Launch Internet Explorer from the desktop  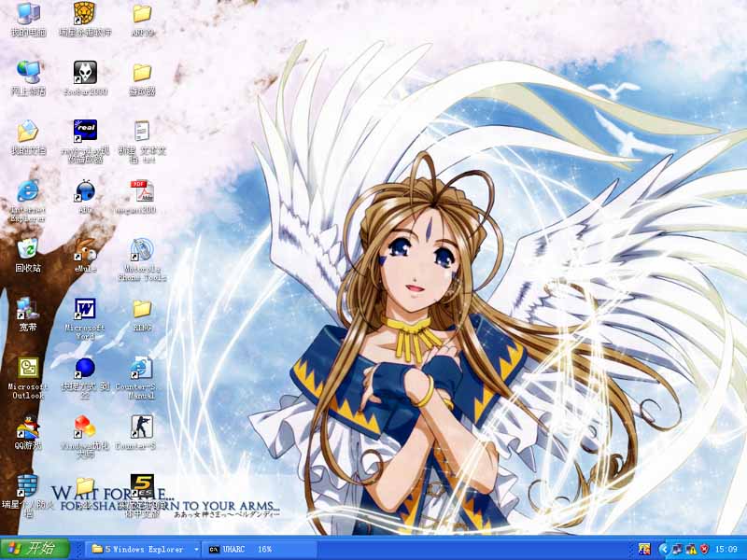coord(28,201)
